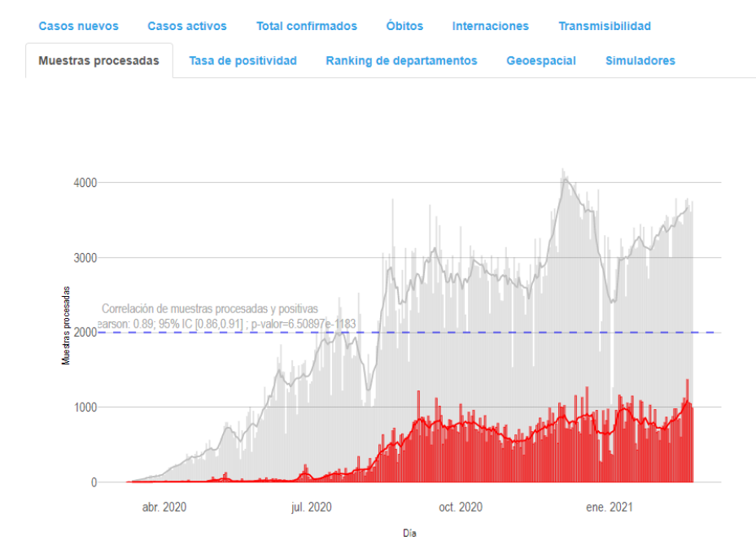Click the 'Día' x-axis title
Screen dimensions: 756x549
tap(409, 534)
